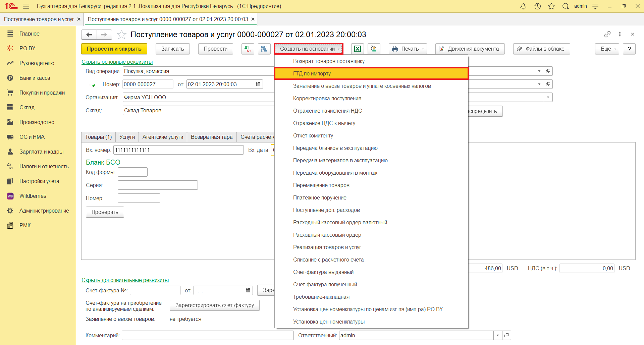Viewport: 644px width, 345px height.
Task: Click Скрыть основные реквизиты link
Action: click(x=117, y=62)
